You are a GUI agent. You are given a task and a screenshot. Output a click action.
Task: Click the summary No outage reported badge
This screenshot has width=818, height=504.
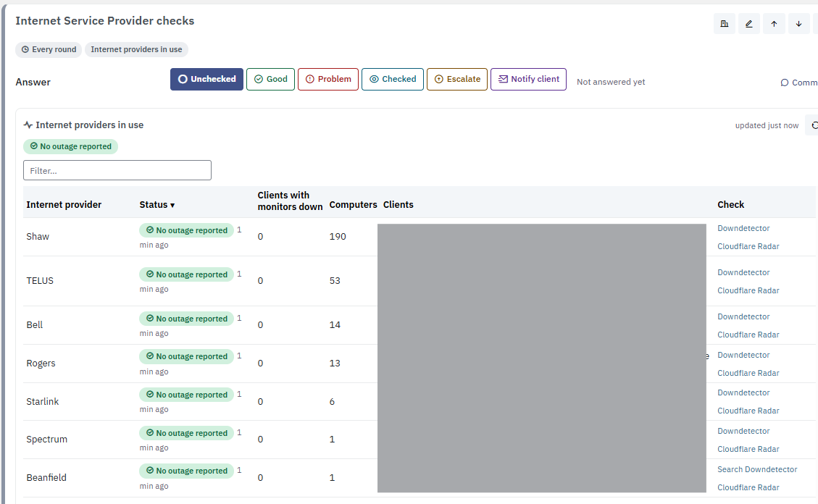(x=70, y=146)
